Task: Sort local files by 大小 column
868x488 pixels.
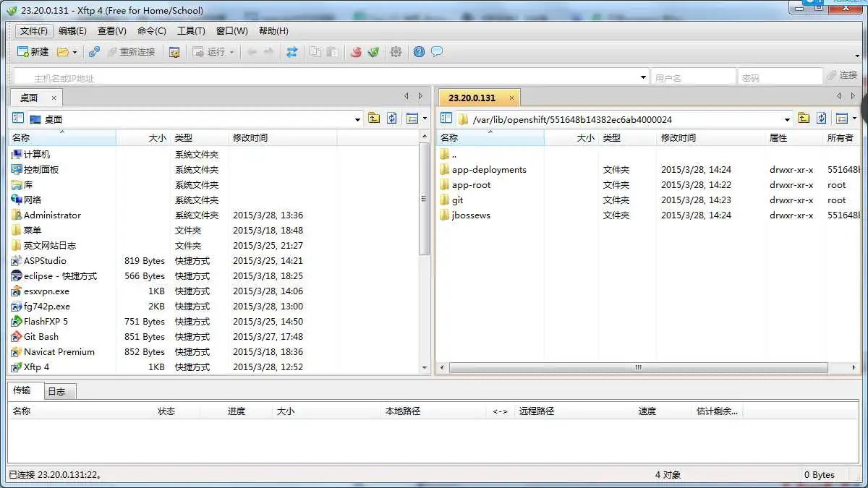Action: (143, 137)
